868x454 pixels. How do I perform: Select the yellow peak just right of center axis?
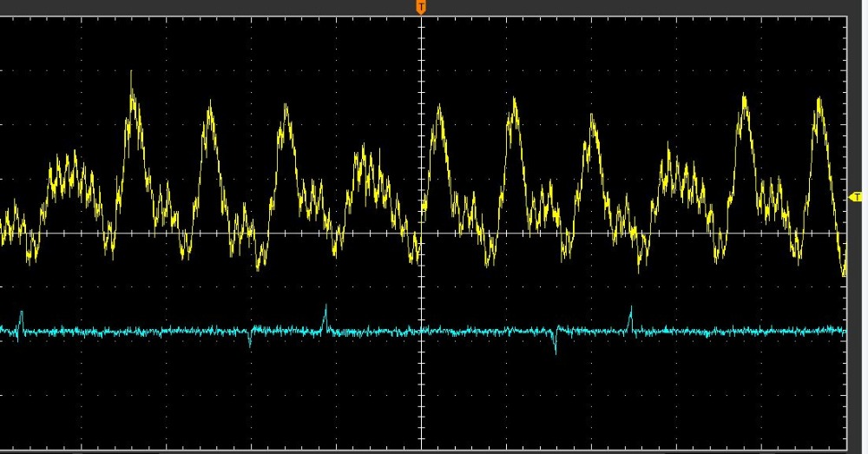coord(439,109)
